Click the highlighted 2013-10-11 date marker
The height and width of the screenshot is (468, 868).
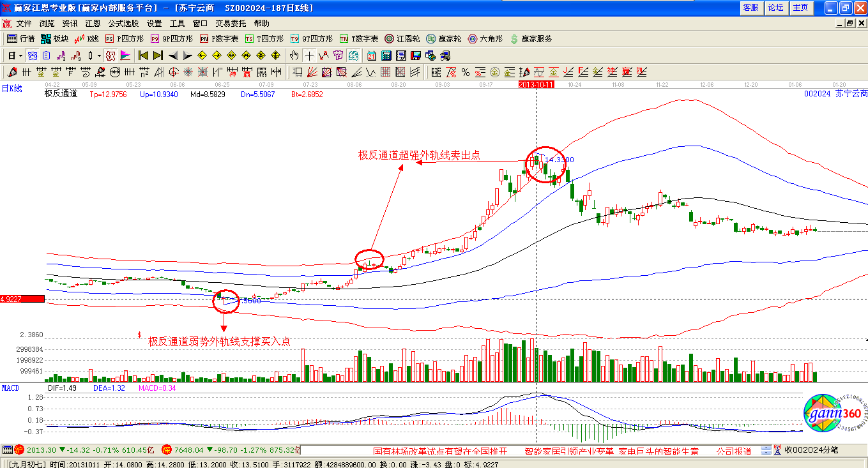tap(536, 84)
